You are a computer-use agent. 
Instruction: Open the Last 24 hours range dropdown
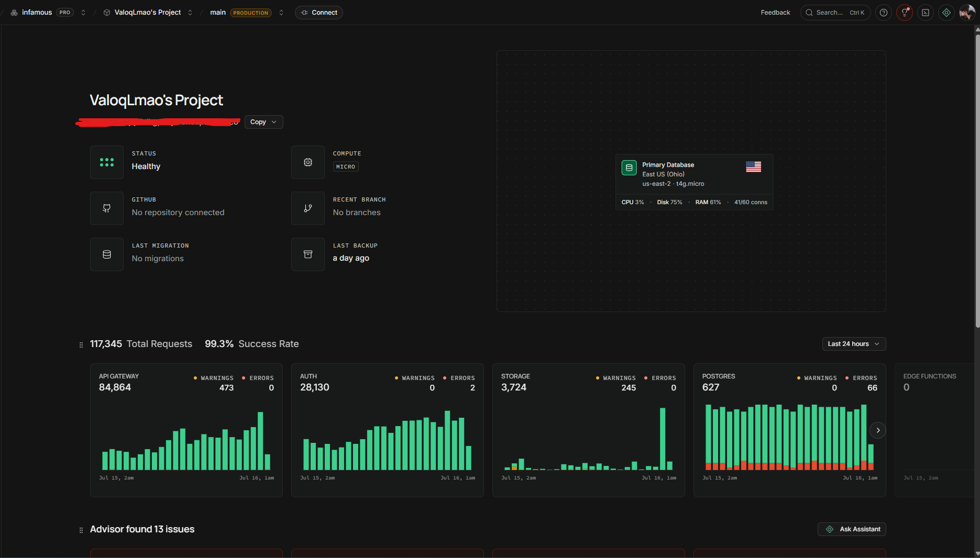854,344
